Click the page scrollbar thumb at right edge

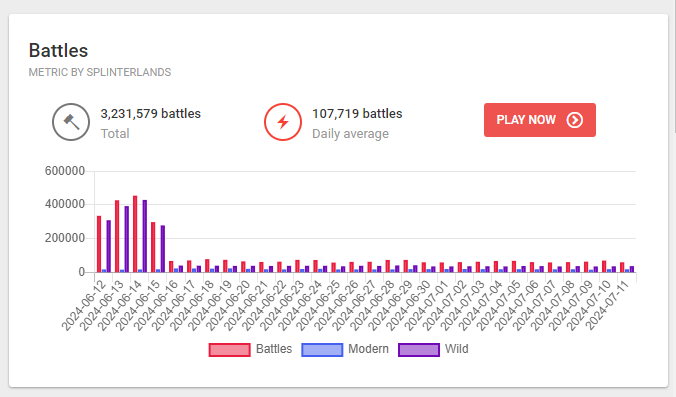[674, 67]
